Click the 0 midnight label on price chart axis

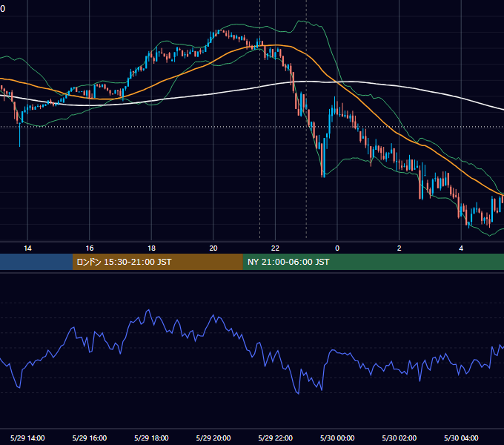[337, 248]
